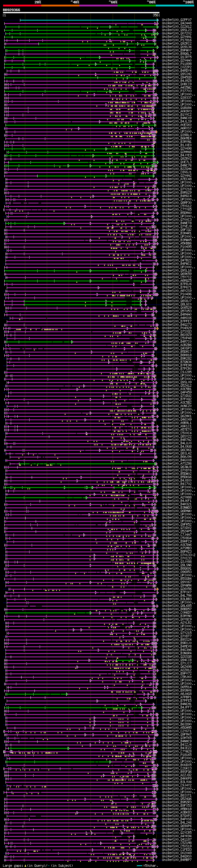Screen dimensions: 197x868
Task: Select hit label UniRef100_Q4P459
Action: coord(177,392)
